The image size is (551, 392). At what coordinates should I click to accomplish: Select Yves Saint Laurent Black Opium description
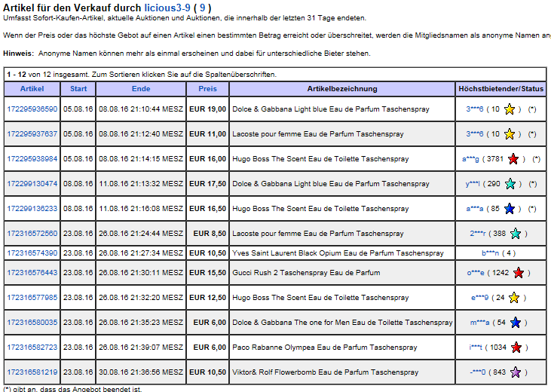(x=338, y=253)
